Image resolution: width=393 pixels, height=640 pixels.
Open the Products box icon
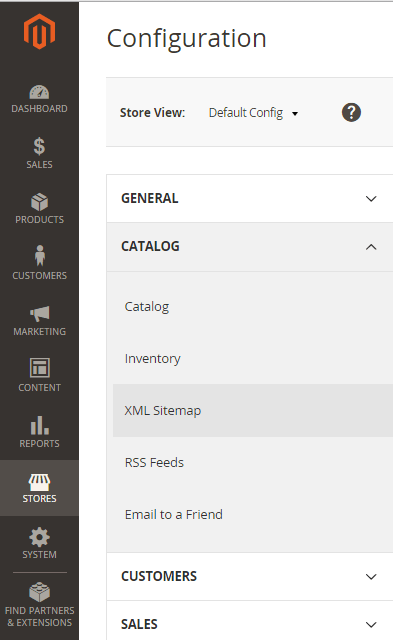click(39, 202)
